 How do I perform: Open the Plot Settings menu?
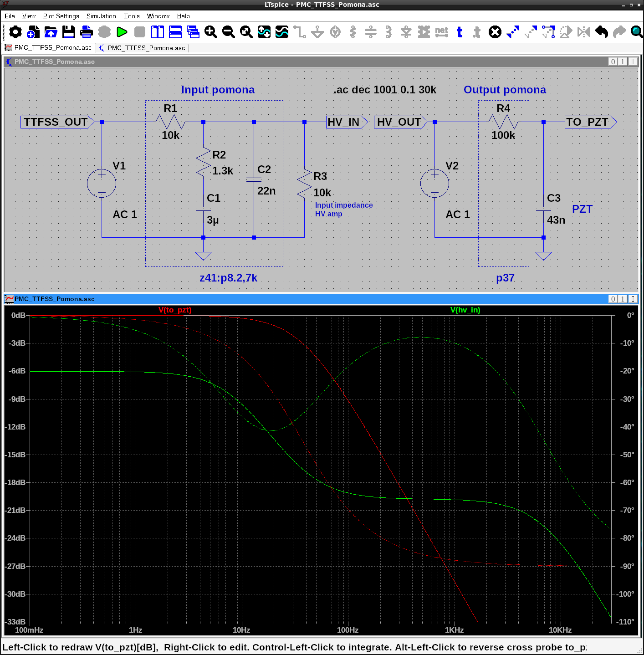[x=61, y=16]
